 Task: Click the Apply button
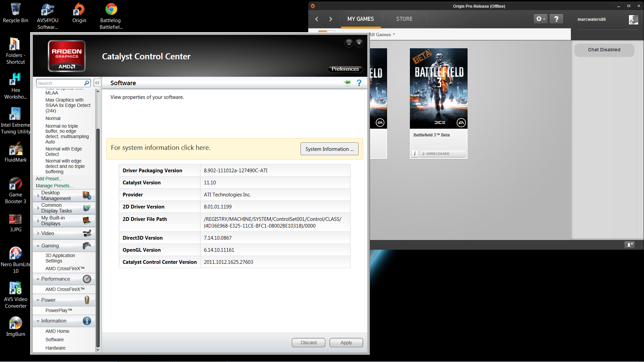(x=346, y=343)
